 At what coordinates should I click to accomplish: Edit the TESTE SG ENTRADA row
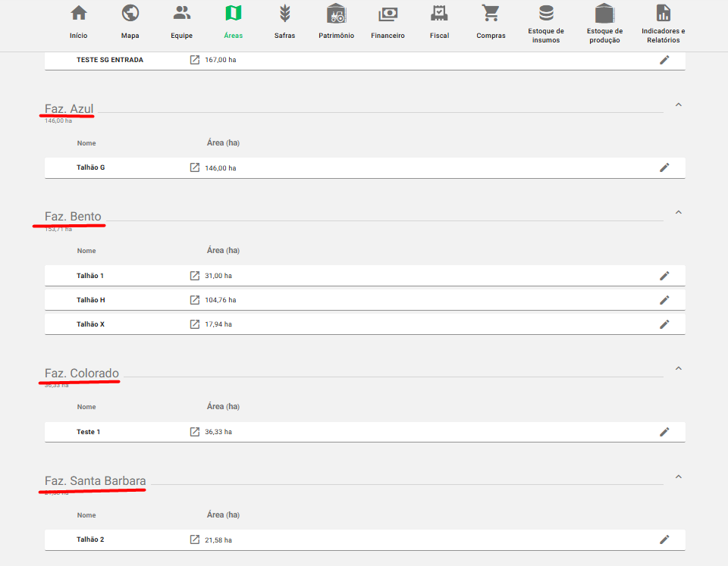point(664,60)
